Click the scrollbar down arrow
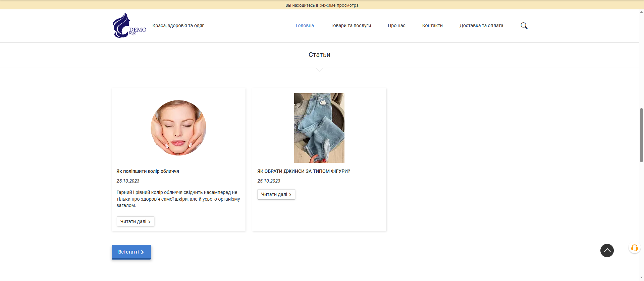This screenshot has height=281, width=644. pos(641,278)
